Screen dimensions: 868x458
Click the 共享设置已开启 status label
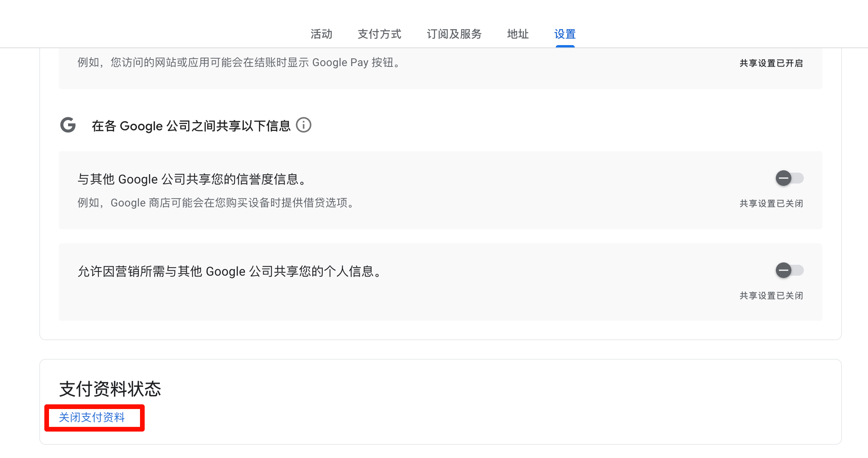coord(771,63)
